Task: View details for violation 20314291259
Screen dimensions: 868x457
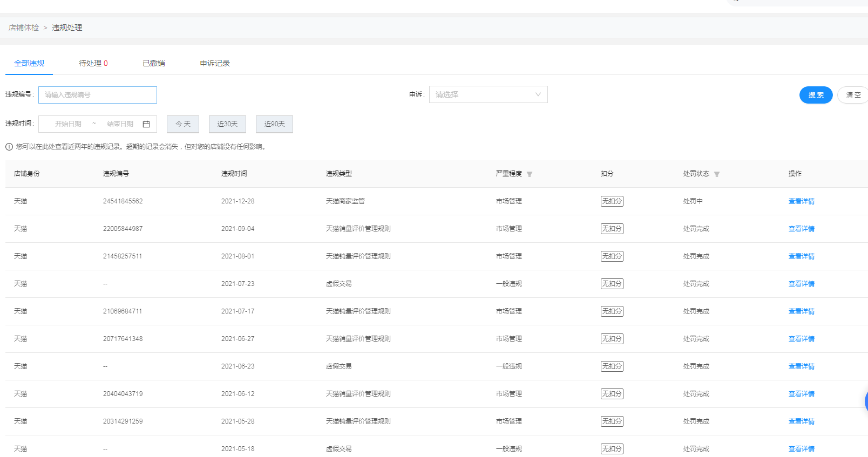Action: 802,421
